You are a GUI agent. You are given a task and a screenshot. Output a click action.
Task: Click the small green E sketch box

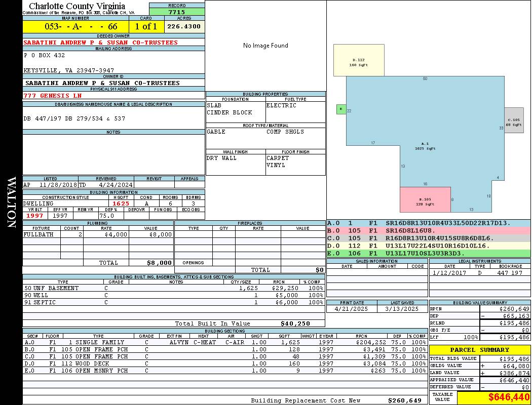click(341, 109)
